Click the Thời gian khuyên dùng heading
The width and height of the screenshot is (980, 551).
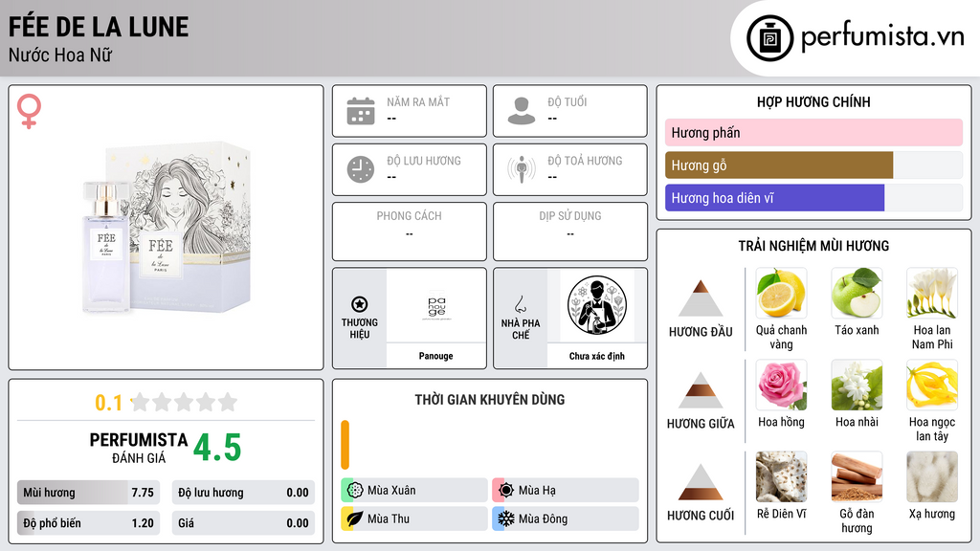coord(489,399)
